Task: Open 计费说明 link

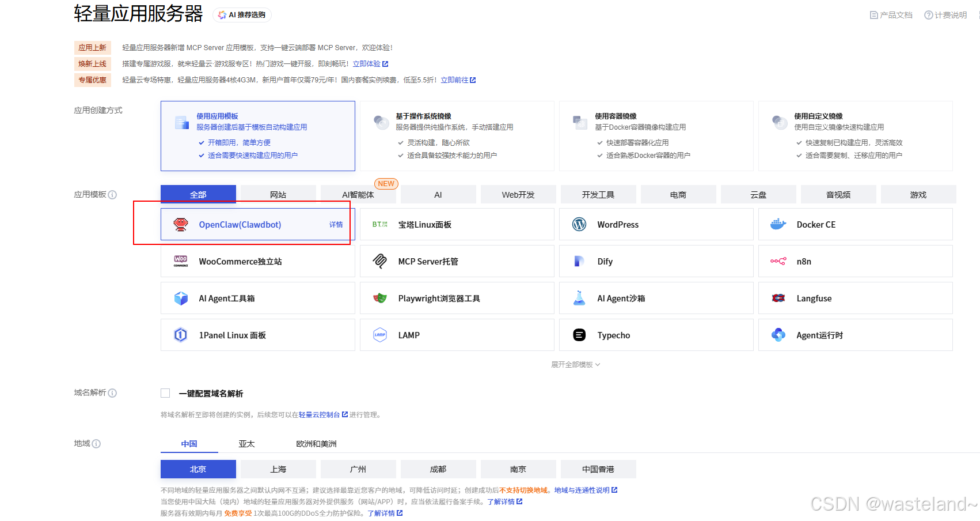Action: click(945, 15)
